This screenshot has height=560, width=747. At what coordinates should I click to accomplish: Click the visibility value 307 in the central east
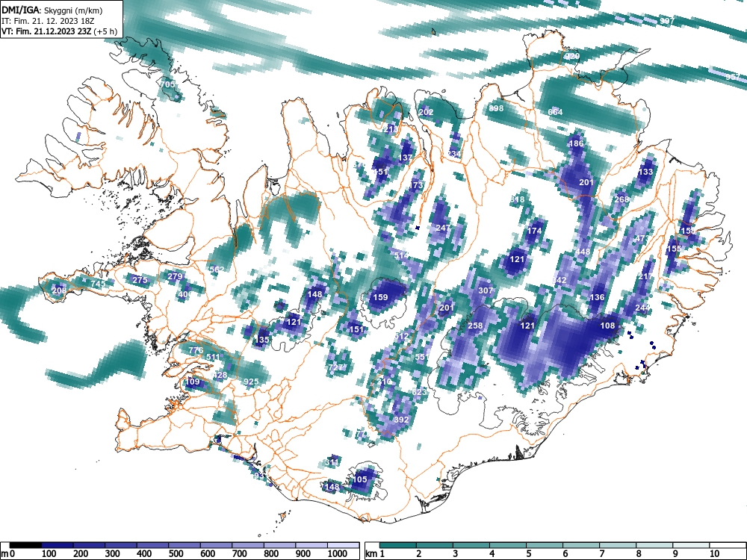tap(486, 290)
